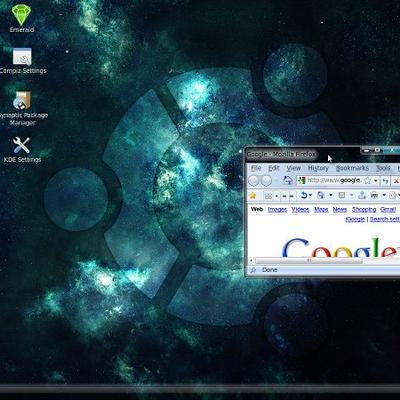The width and height of the screenshot is (400, 400).
Task: Open the View menu in Firefox
Action: click(x=294, y=168)
